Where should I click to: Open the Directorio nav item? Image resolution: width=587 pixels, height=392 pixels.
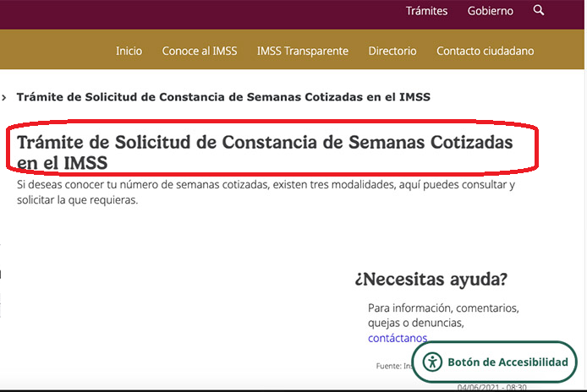(x=392, y=51)
